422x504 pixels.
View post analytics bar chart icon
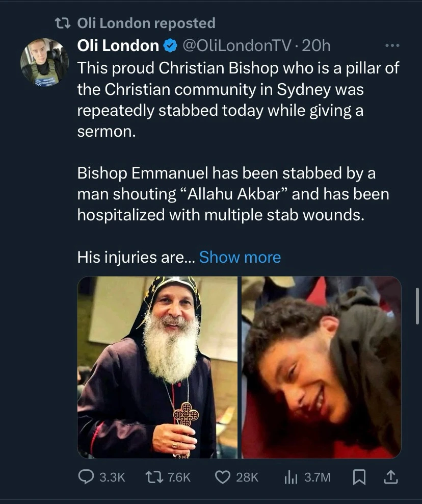pyautogui.click(x=291, y=477)
